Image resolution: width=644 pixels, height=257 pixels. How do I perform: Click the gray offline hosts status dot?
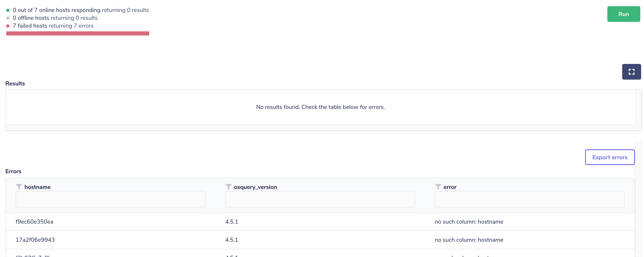[8, 18]
